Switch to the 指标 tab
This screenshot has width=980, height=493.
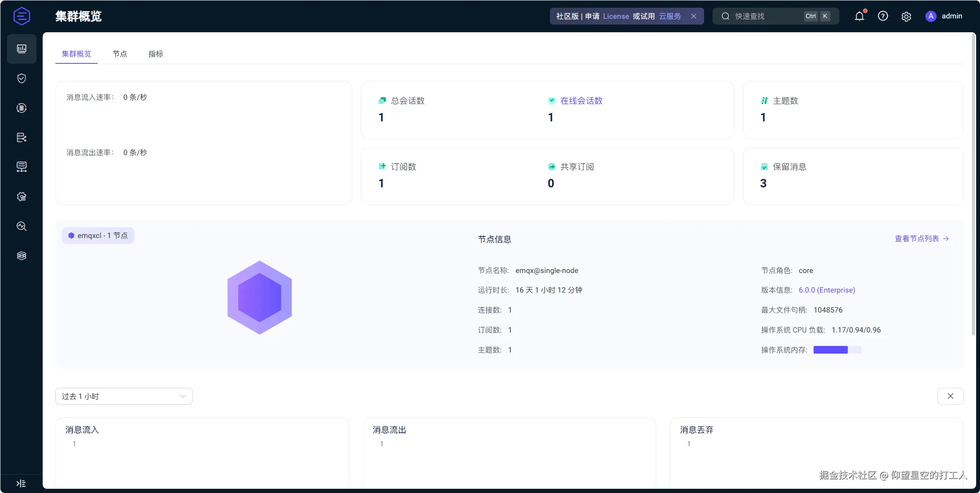pos(156,54)
